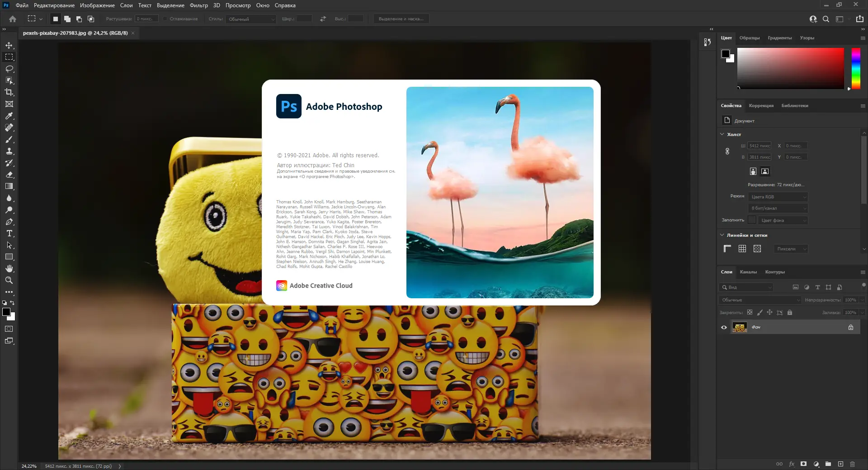Hide the Фон layer using eye icon

724,327
